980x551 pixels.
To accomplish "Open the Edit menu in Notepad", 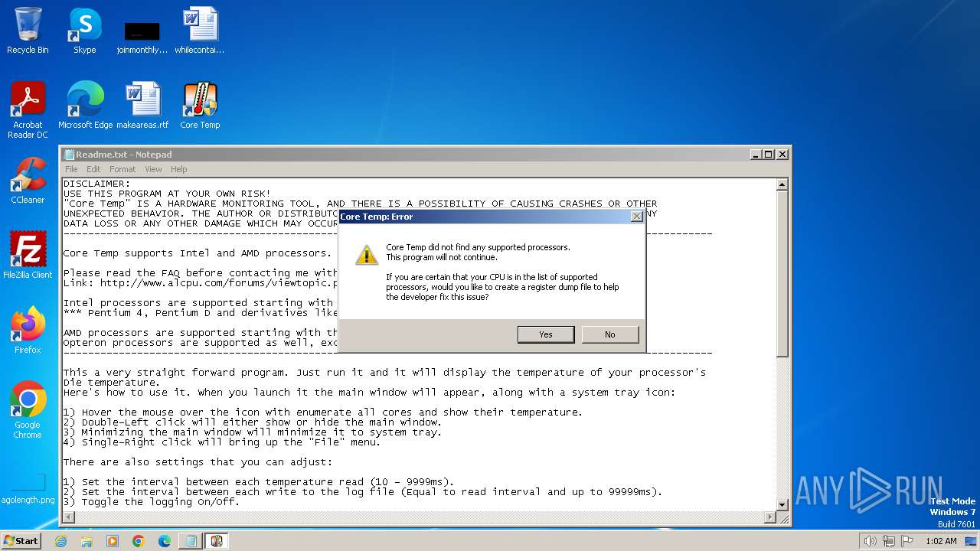I will [93, 169].
